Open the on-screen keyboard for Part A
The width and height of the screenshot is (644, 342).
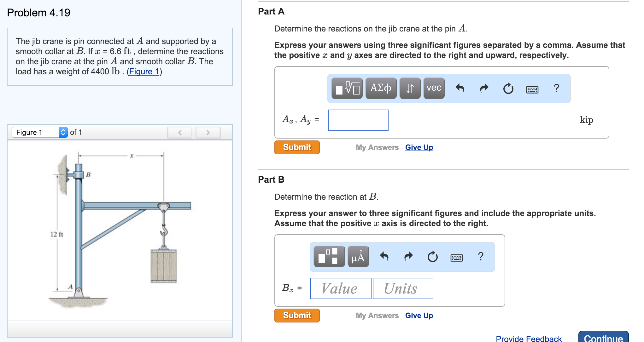point(532,89)
